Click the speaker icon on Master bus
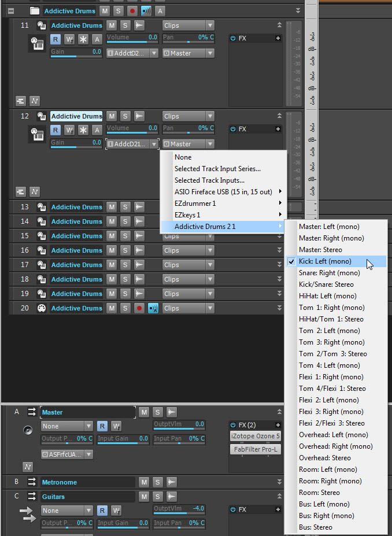The image size is (392, 536). click(27, 430)
